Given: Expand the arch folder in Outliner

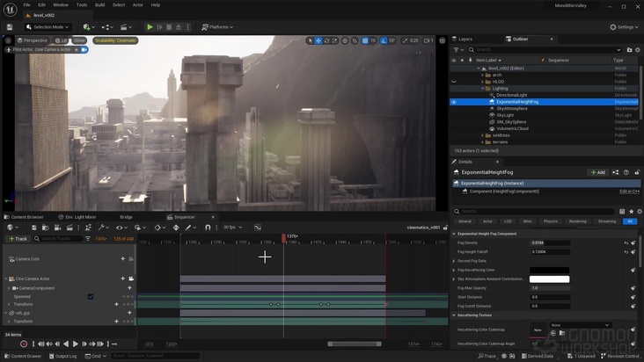Looking at the screenshot, I should [483, 75].
